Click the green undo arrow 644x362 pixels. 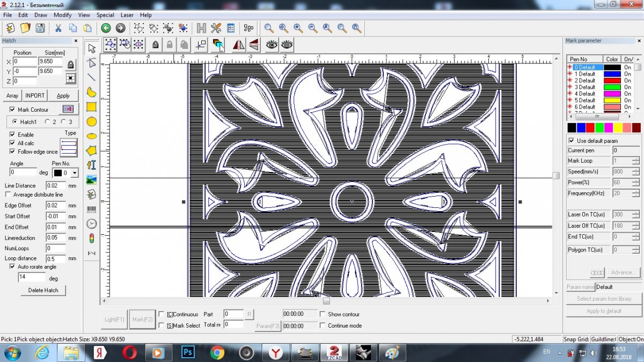[106, 28]
